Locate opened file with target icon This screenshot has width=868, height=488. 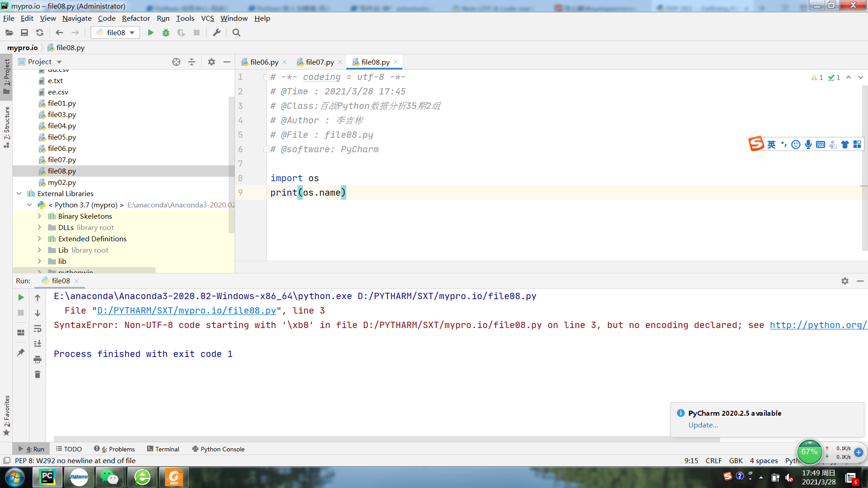click(176, 62)
